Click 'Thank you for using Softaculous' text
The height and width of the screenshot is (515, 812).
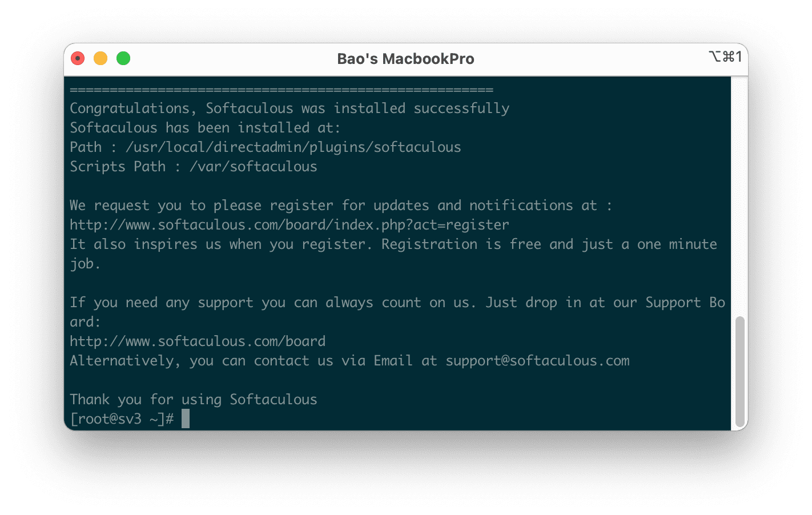coord(194,400)
